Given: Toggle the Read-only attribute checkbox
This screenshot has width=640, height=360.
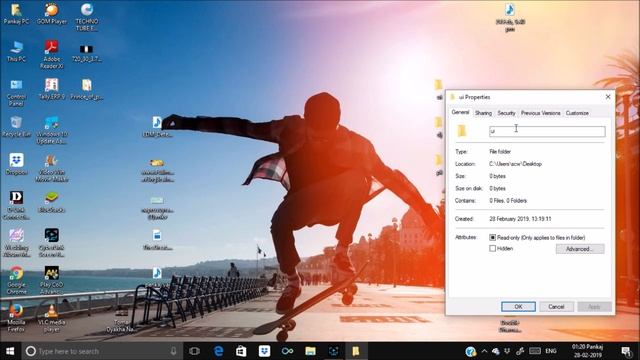Looking at the screenshot, I should 493,237.
